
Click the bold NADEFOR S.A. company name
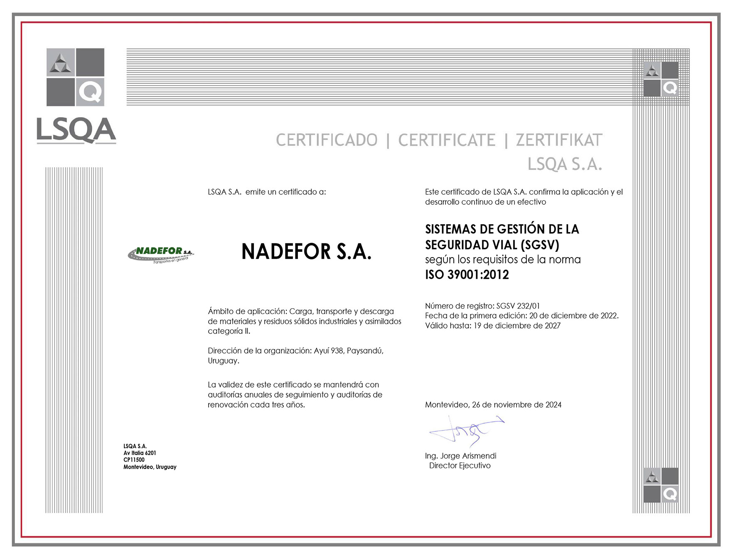(306, 252)
